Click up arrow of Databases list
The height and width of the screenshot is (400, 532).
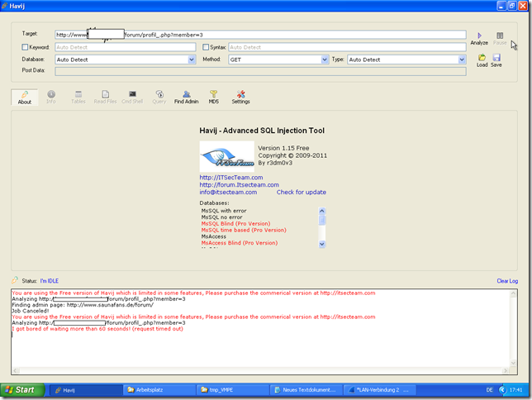tap(322, 211)
